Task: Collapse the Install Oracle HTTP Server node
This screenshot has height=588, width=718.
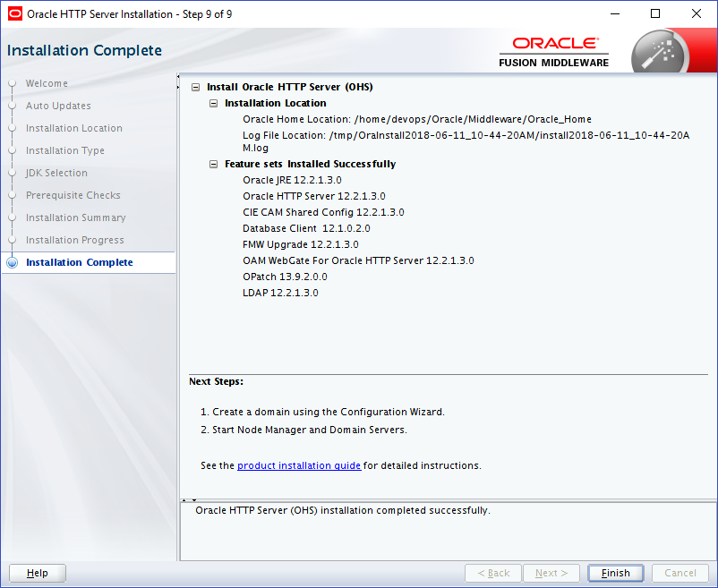Action: pyautogui.click(x=195, y=87)
